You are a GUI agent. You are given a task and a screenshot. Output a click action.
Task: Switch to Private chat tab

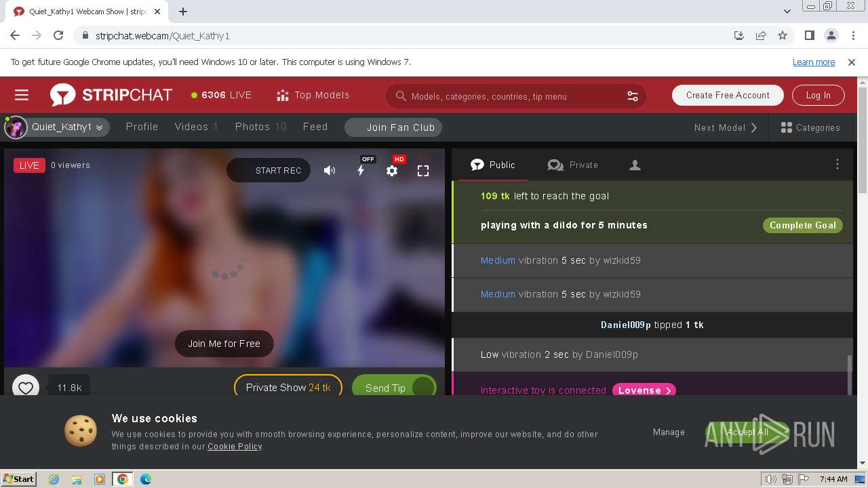[x=573, y=165]
